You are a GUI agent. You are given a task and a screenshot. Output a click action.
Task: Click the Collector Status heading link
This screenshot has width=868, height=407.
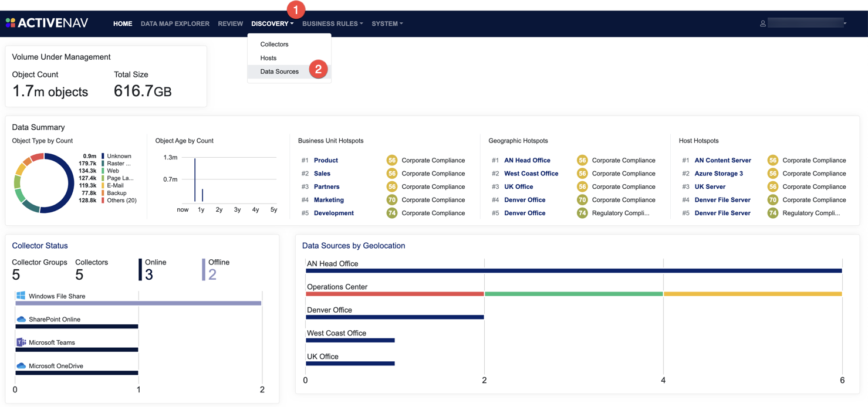pyautogui.click(x=40, y=246)
